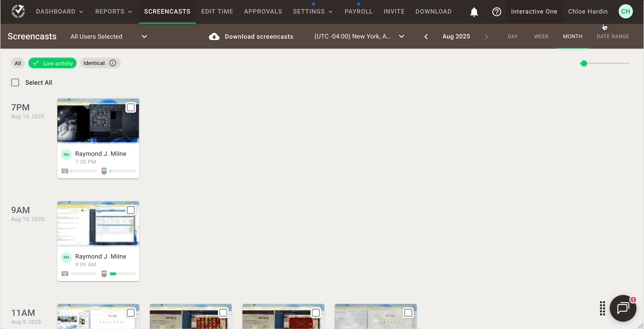This screenshot has width=644, height=329.
Task: Open the chat support bubble
Action: coord(623,308)
